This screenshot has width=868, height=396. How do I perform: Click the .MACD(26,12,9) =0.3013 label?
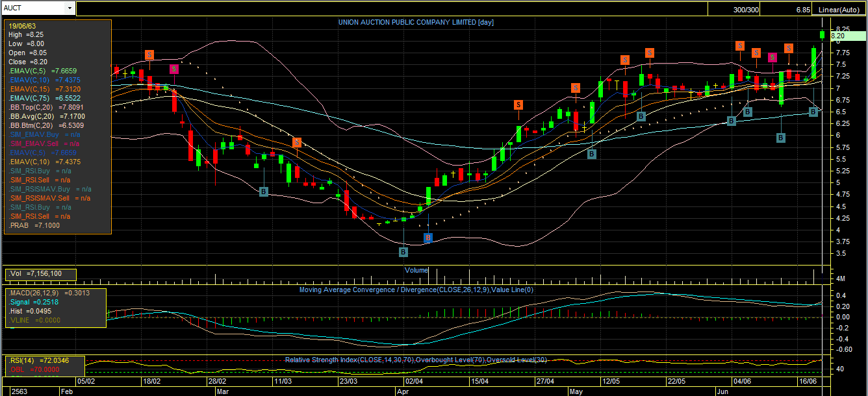49,293
